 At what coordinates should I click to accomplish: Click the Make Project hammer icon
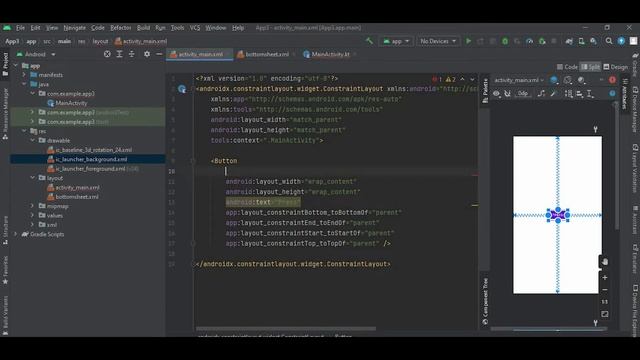click(x=369, y=41)
